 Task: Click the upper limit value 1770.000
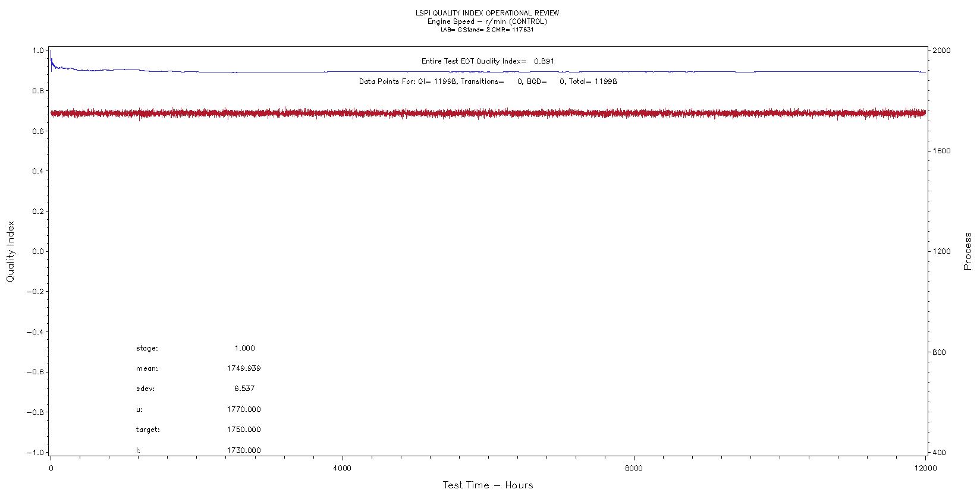(244, 409)
